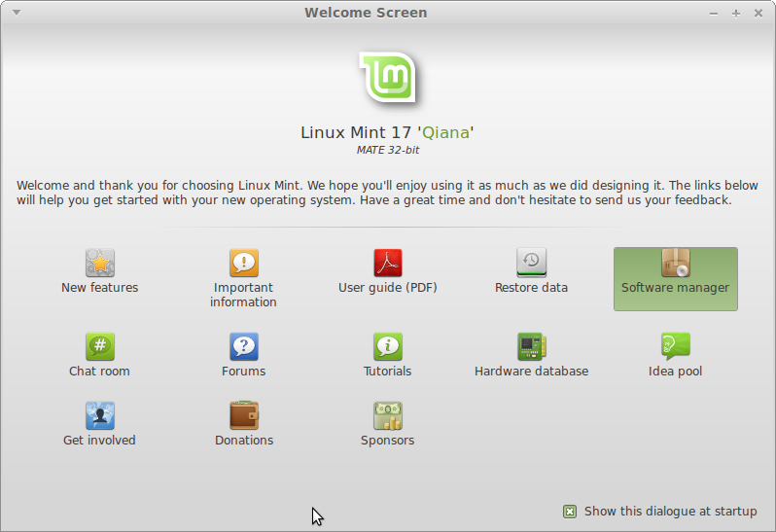This screenshot has width=776, height=532.
Task: Click the Tutorials label
Action: 387,372
